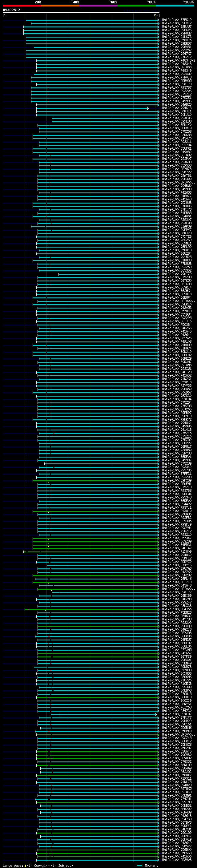197x868 pixels.
Task: Open isoform hit UniRef100_P48348-2
Action: (179, 60)
